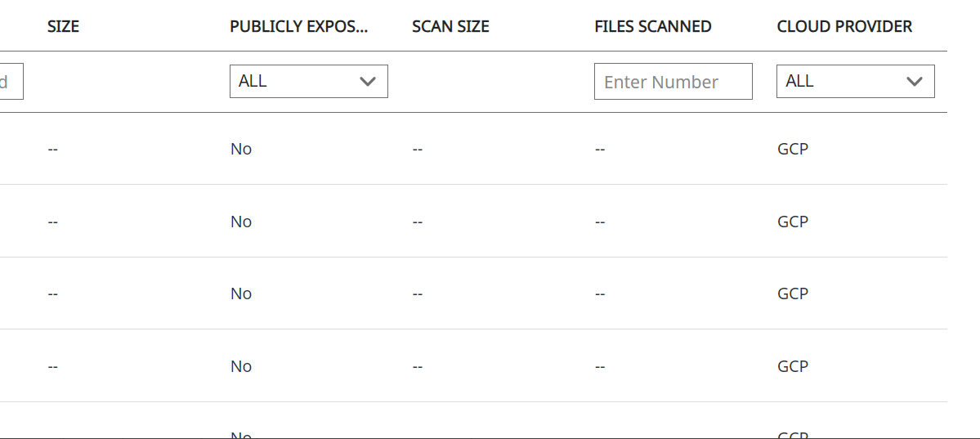The image size is (980, 439).
Task: Sort by the SIZE column header
Action: 63,26
